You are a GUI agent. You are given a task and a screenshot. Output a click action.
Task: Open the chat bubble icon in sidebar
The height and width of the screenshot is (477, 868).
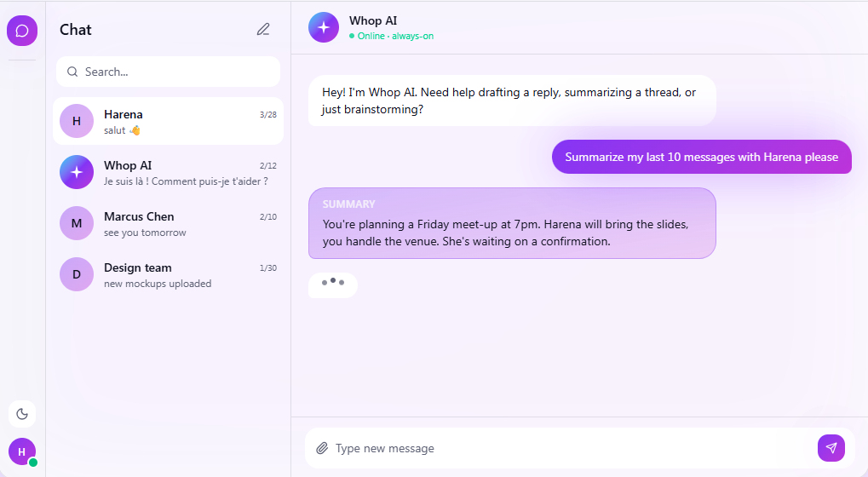point(22,31)
